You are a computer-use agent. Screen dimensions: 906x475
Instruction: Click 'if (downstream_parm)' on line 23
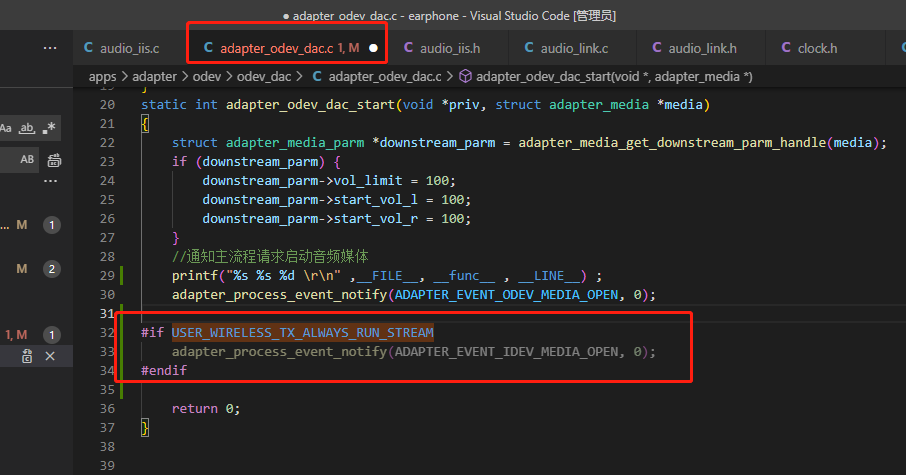click(248, 162)
